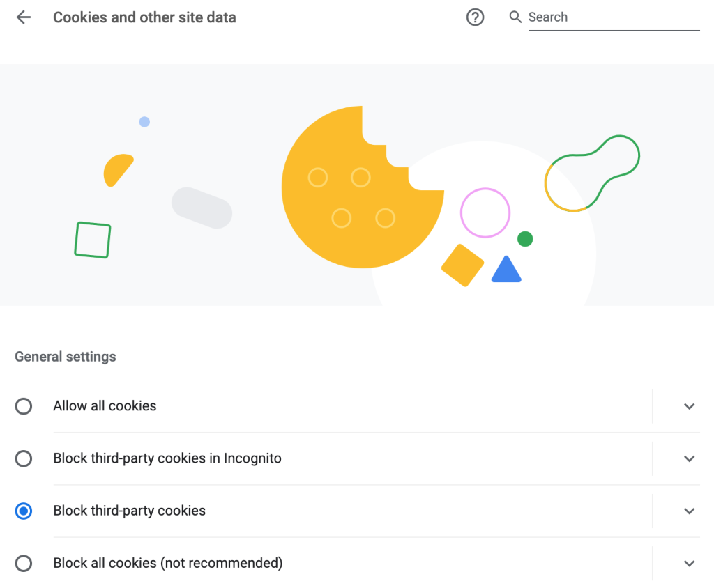Click Block all cookies (not recommended) label

[168, 564]
